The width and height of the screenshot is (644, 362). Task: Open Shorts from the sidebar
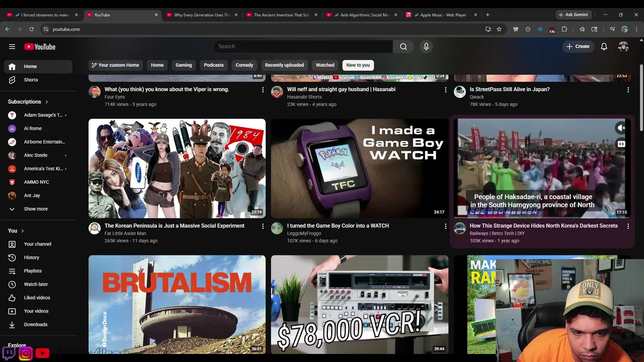[x=38, y=80]
